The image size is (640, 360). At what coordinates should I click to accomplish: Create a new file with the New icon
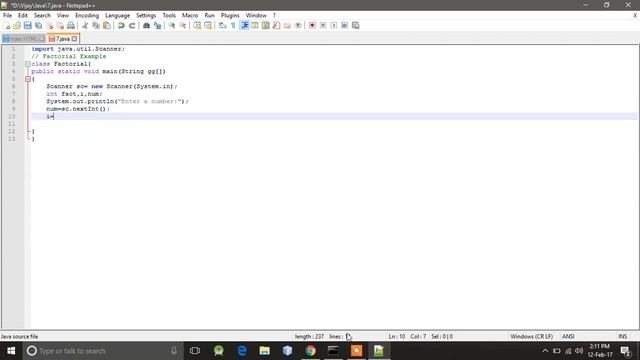point(7,25)
